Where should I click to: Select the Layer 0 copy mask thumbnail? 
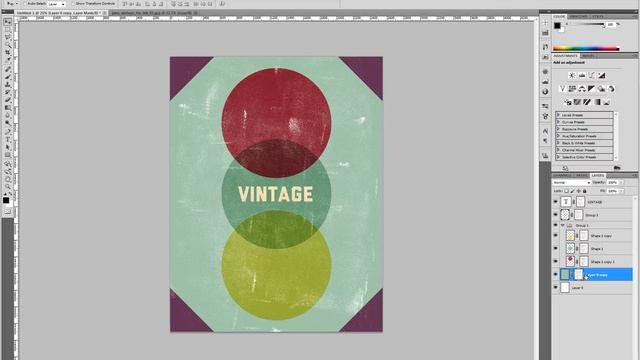(578, 275)
